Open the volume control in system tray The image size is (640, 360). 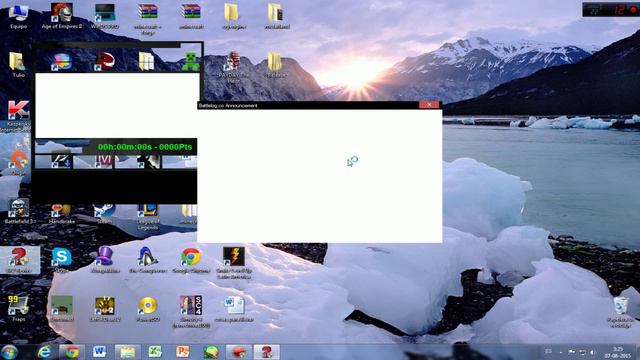[593, 352]
